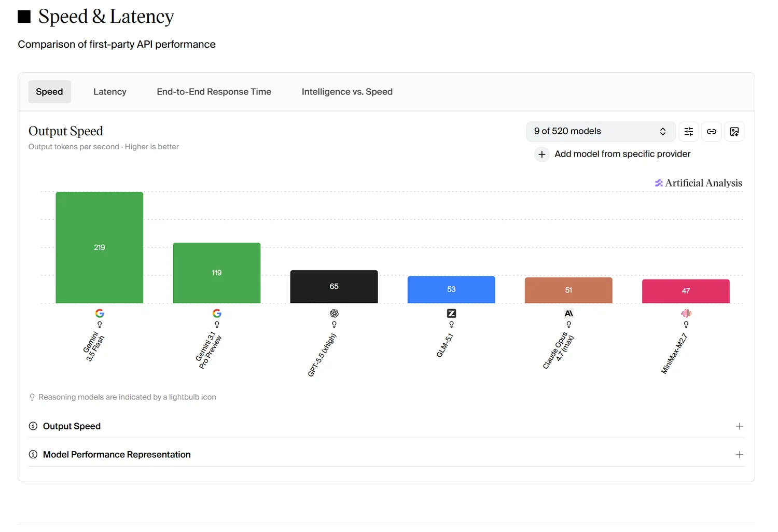Expand Model Performance Representation section
Screen dimensions: 778x532
click(x=386, y=455)
